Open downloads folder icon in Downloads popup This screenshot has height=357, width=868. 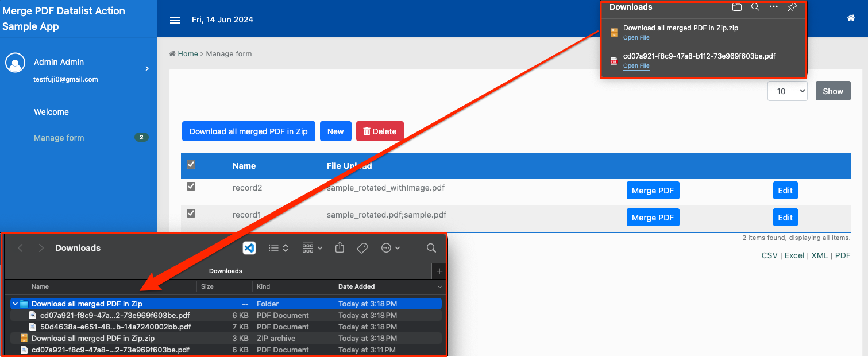[737, 7]
